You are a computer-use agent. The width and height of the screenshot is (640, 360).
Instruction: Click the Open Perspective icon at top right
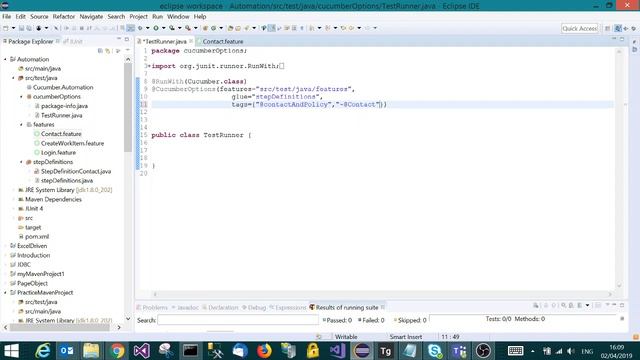[x=607, y=28]
